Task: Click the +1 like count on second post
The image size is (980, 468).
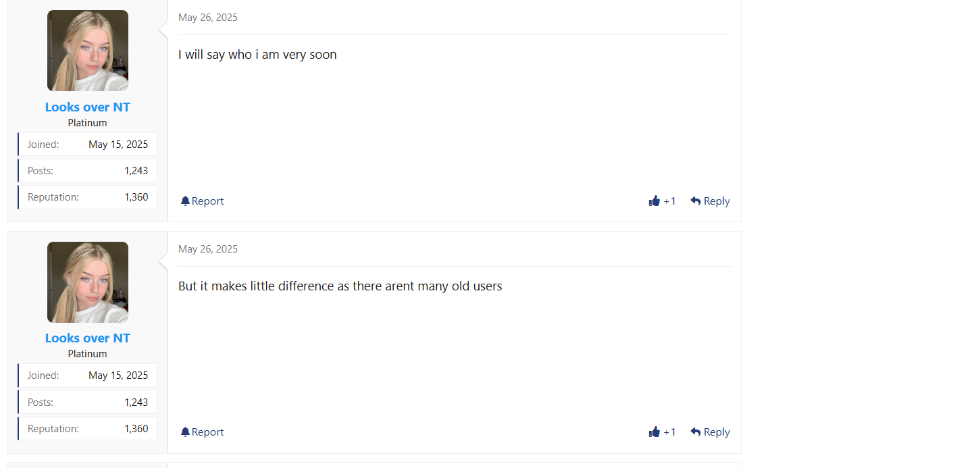Action: tap(669, 432)
